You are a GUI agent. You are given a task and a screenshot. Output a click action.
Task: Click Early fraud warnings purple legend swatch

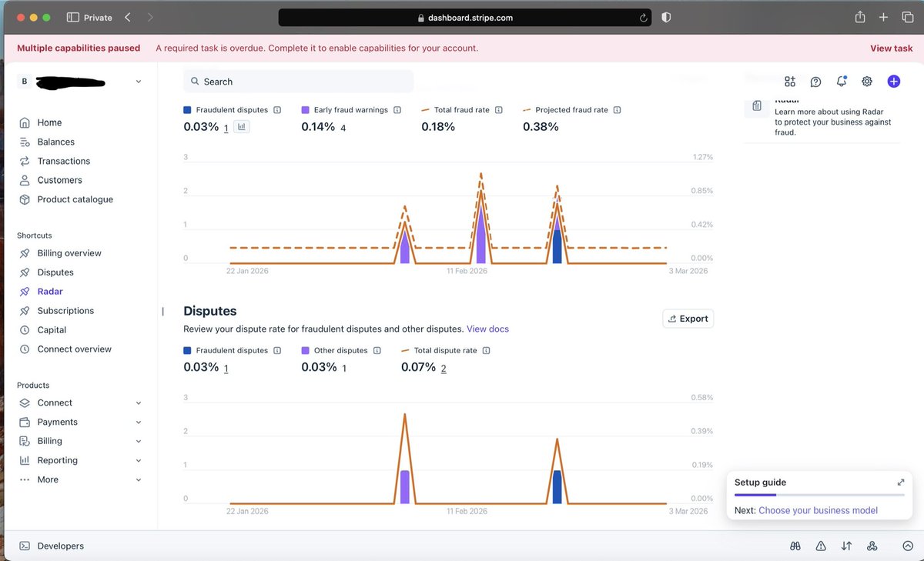click(x=306, y=110)
